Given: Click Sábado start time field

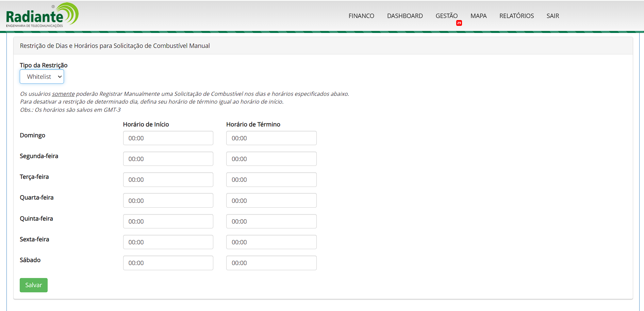Looking at the screenshot, I should click(168, 263).
